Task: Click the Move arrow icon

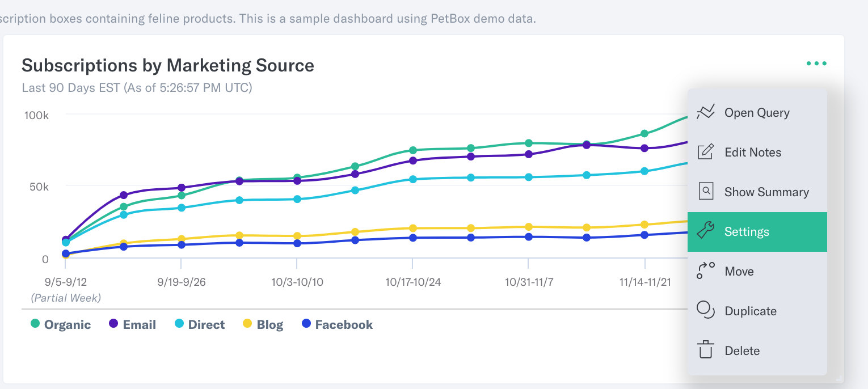Action: tap(705, 271)
